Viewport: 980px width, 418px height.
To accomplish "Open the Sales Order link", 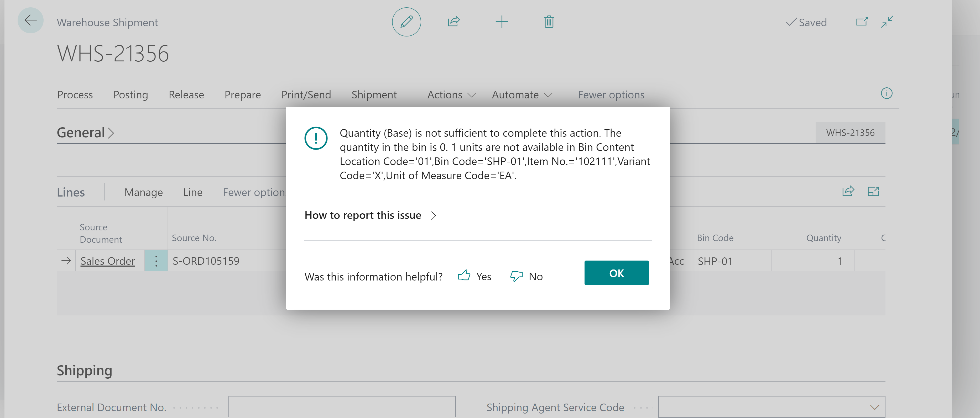I will pyautogui.click(x=108, y=261).
